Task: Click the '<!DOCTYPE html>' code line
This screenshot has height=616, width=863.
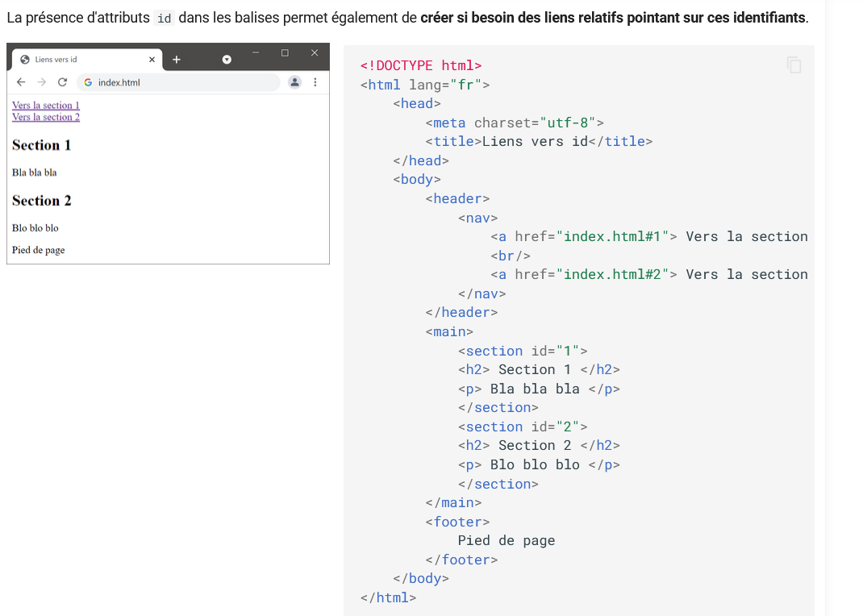Action: [x=421, y=65]
